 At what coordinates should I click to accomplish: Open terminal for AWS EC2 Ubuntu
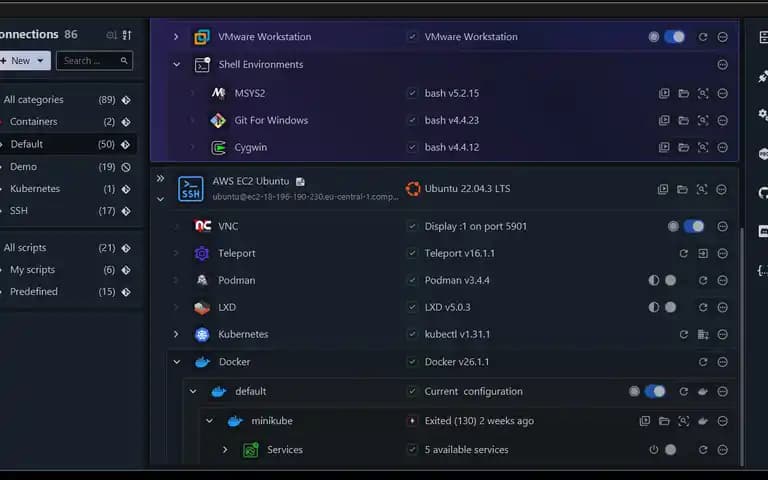pyautogui.click(x=663, y=189)
